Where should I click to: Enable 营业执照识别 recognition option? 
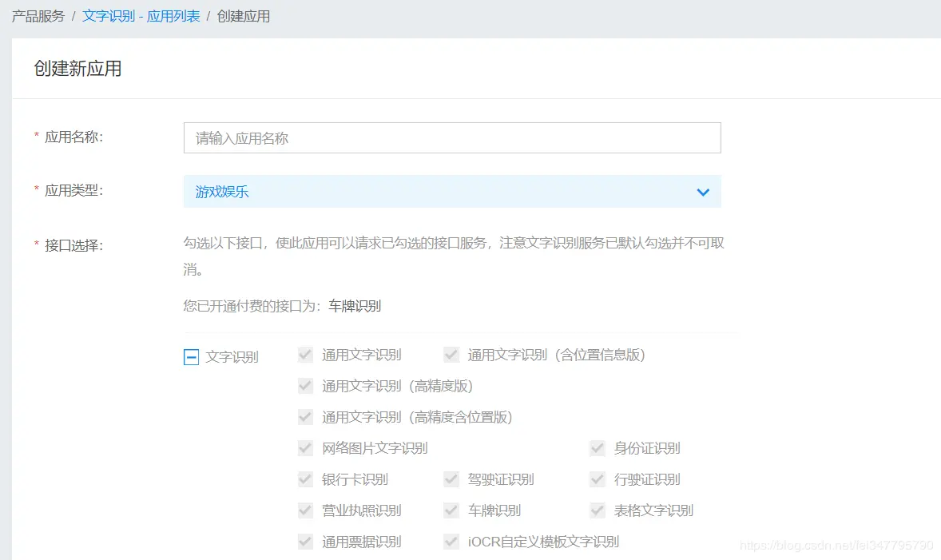tap(304, 510)
